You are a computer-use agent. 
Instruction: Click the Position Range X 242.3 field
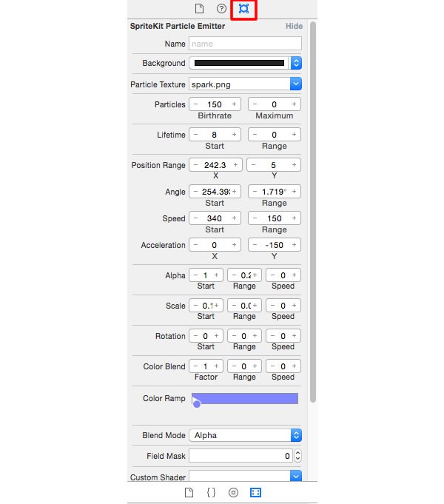pos(215,164)
